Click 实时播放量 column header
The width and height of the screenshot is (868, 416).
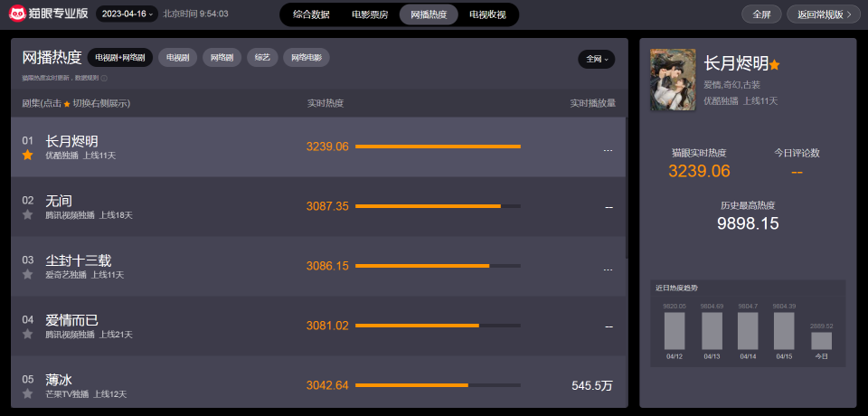pos(593,104)
